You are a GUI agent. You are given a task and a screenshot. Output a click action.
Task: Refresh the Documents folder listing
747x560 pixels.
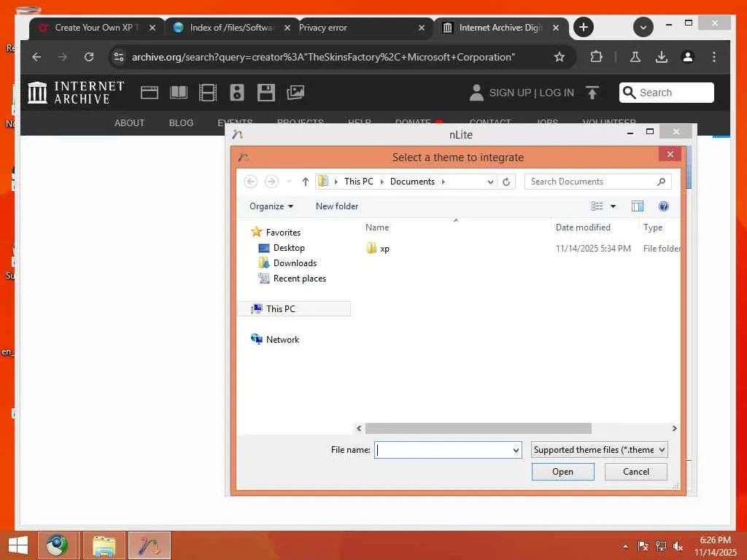(x=506, y=182)
